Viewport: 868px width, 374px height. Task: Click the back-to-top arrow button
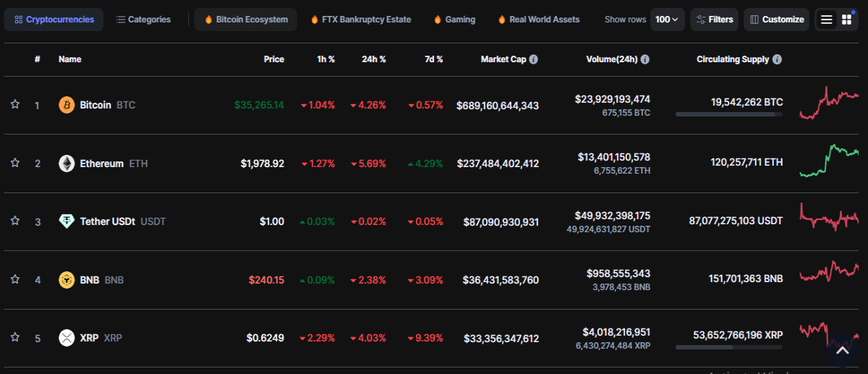pos(842,351)
